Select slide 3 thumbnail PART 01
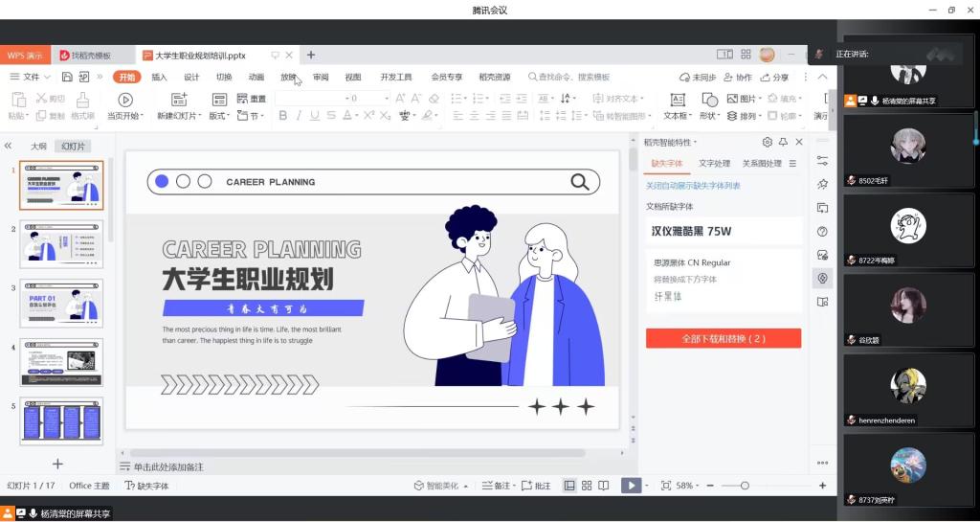 [62, 303]
